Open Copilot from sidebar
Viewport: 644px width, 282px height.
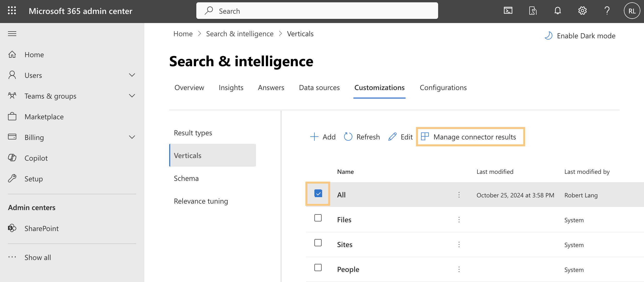[x=36, y=158]
